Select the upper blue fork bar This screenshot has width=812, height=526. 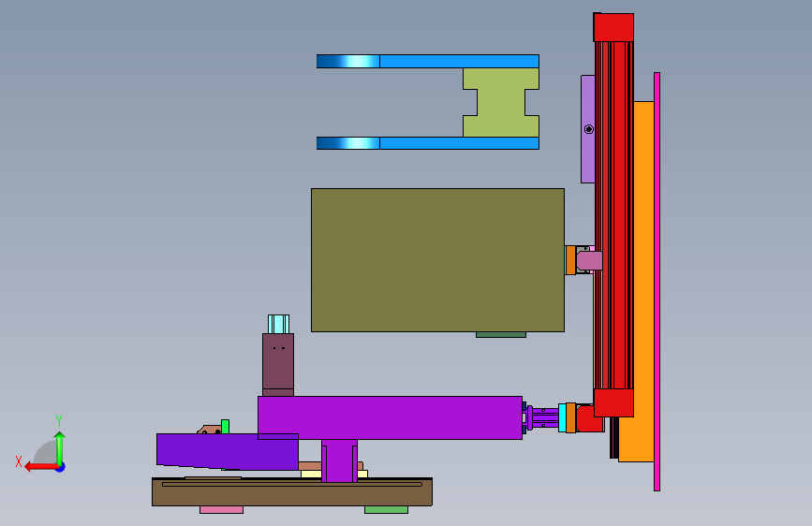click(428, 61)
